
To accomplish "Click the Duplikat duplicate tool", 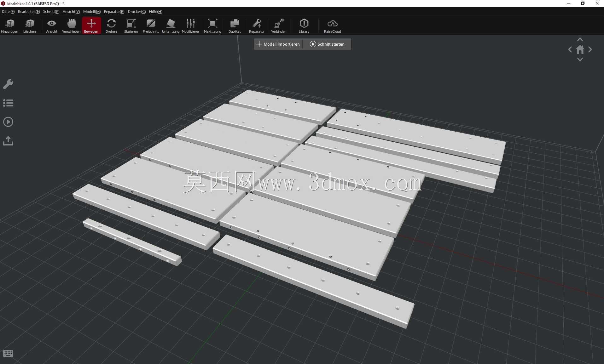I will 235,26.
